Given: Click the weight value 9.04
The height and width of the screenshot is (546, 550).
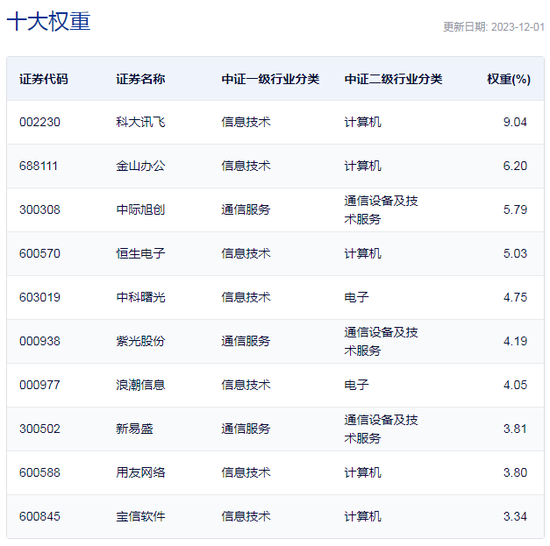Looking at the screenshot, I should [x=515, y=122].
